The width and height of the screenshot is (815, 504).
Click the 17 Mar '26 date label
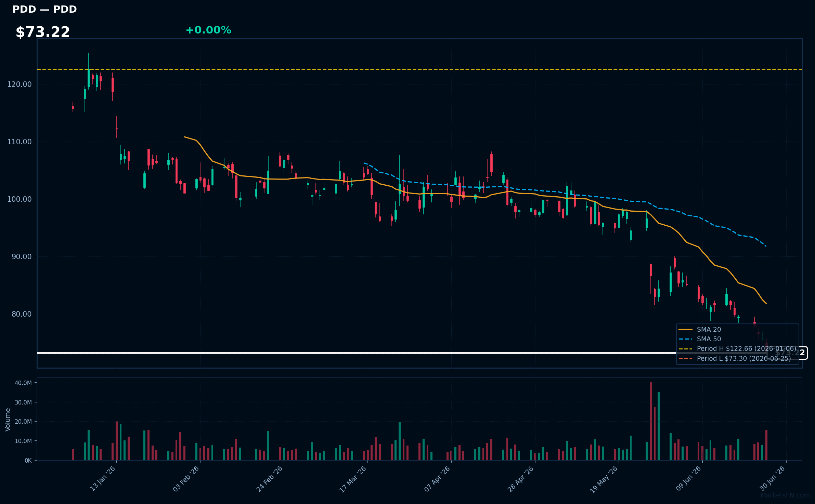point(353,479)
